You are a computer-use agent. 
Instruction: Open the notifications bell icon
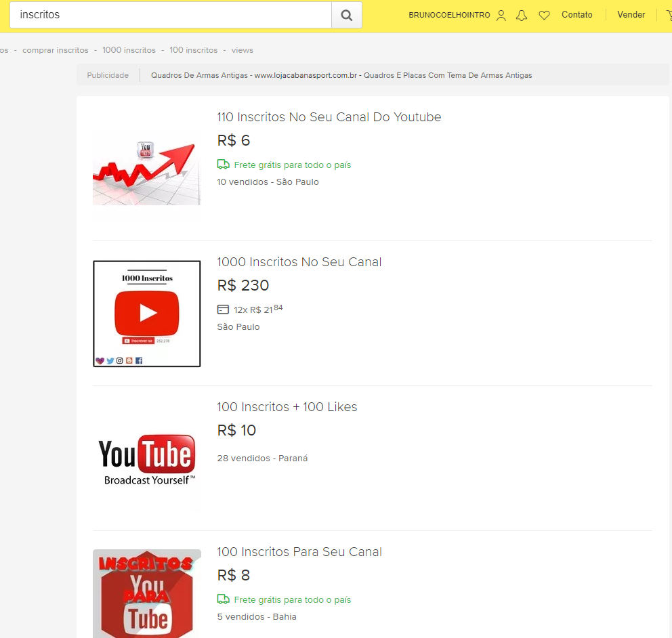(522, 16)
